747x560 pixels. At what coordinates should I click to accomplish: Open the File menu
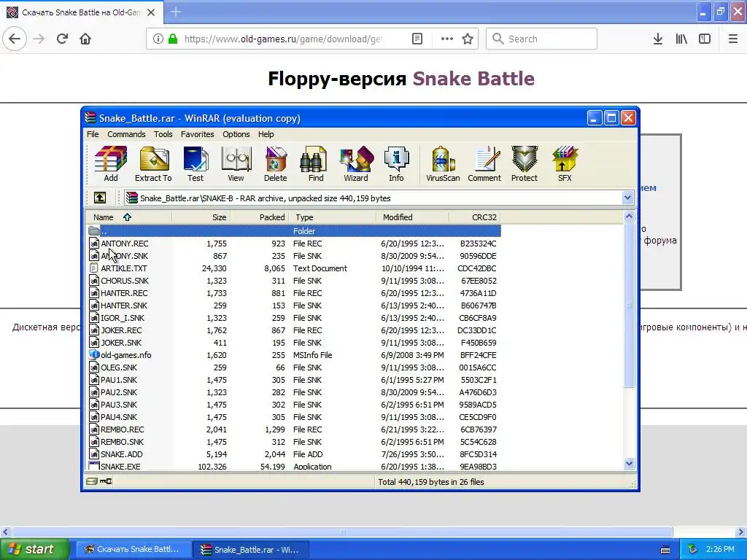tap(93, 134)
